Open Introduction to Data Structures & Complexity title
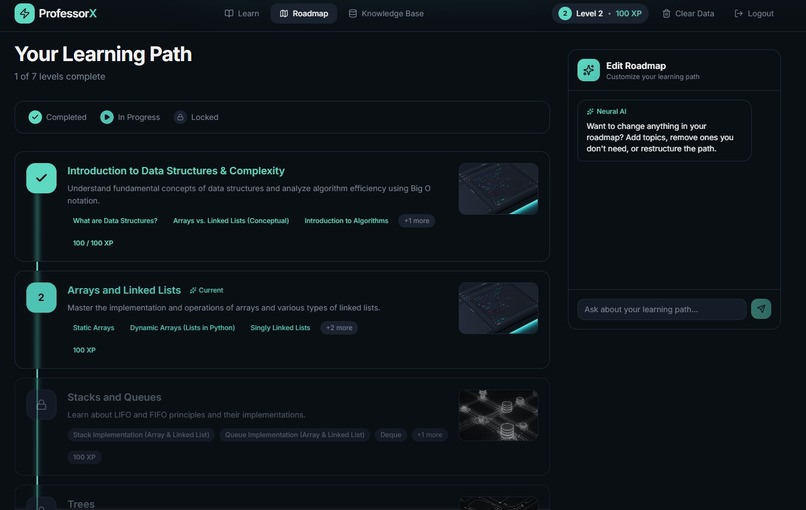The image size is (806, 510). click(176, 171)
